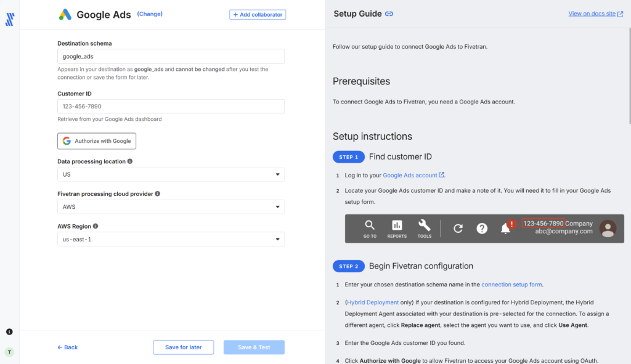Click info icon beside Data processing location
This screenshot has height=364, width=631.
tap(130, 161)
